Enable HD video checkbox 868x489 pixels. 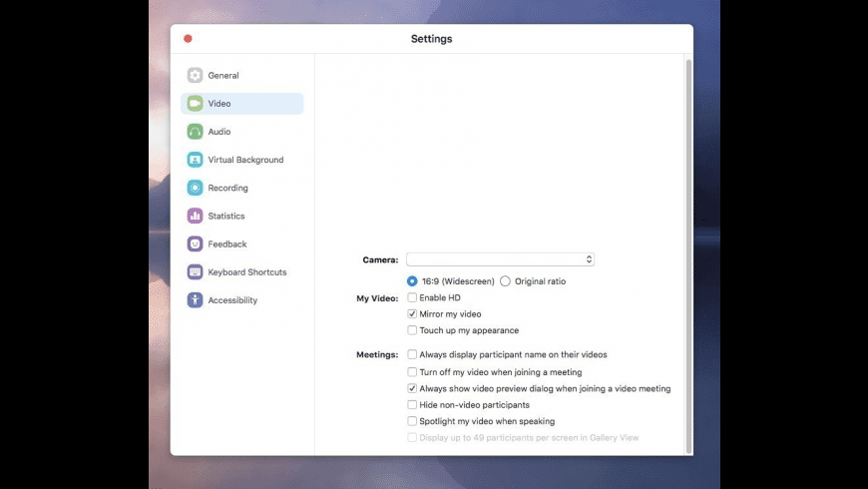click(x=412, y=297)
